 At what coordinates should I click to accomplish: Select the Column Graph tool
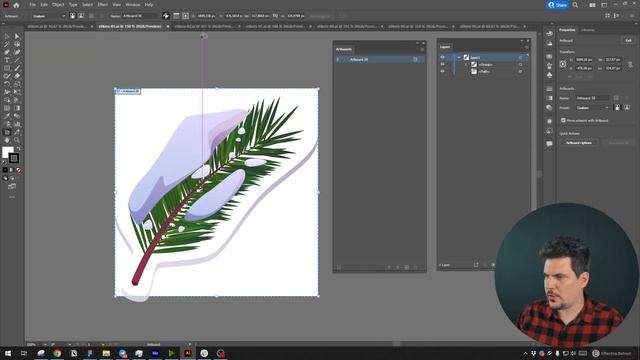coord(17,124)
